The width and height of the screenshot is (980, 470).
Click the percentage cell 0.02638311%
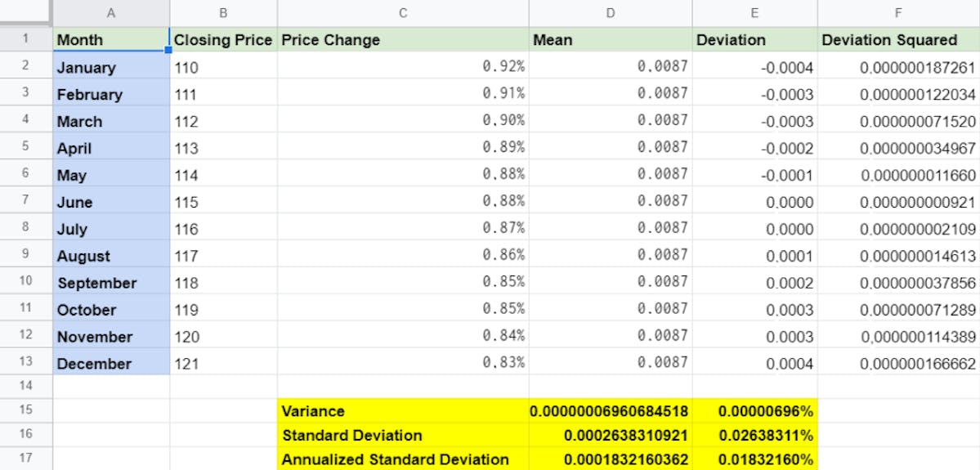[755, 434]
